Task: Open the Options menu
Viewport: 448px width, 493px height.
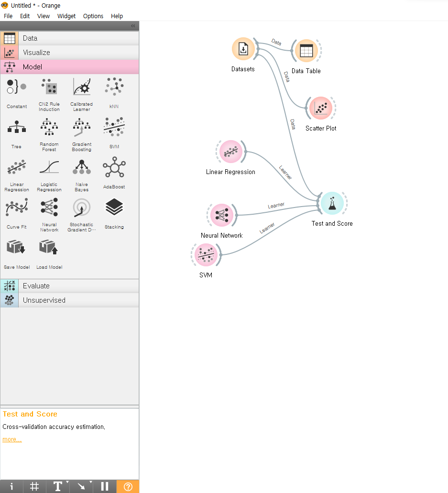Action: (x=93, y=16)
